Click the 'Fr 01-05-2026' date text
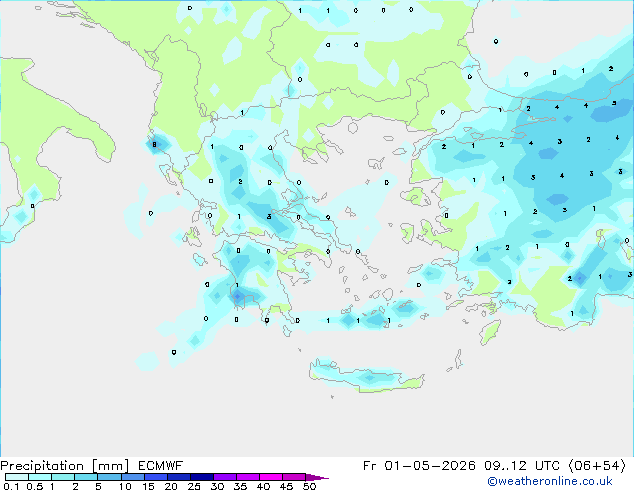The image size is (634, 490). (419, 466)
